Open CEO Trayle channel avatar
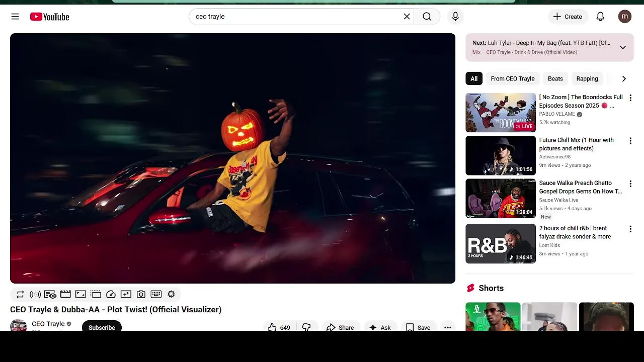 18,325
